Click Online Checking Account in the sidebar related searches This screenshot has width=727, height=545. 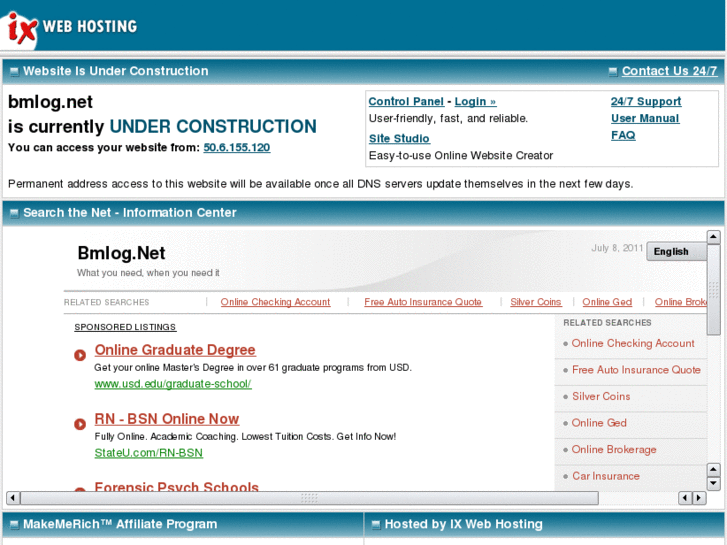pyautogui.click(x=633, y=343)
